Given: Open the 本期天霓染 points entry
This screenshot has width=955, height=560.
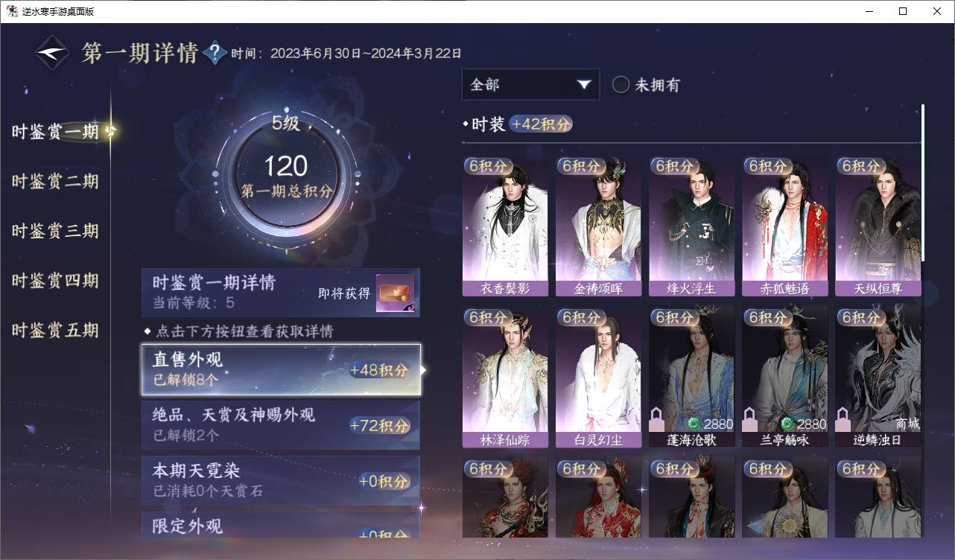Looking at the screenshot, I should point(281,480).
